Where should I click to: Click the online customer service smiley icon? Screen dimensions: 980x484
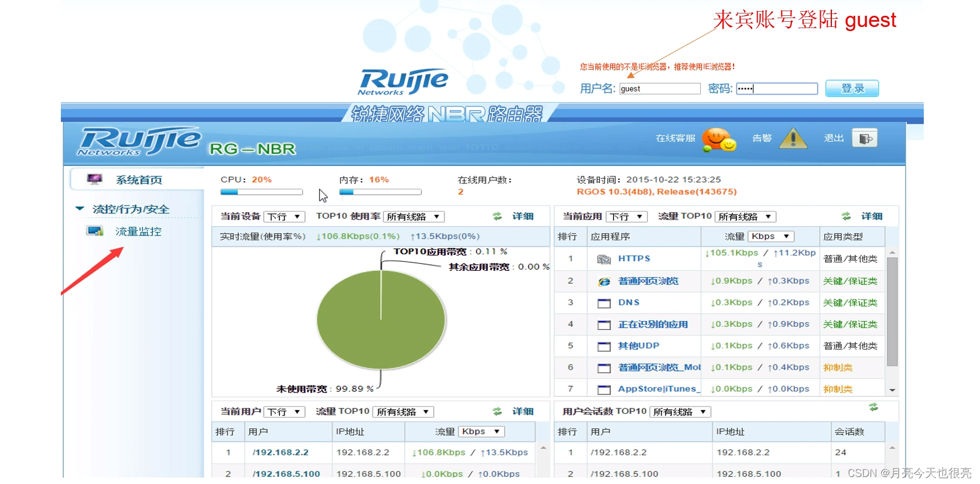(x=719, y=139)
